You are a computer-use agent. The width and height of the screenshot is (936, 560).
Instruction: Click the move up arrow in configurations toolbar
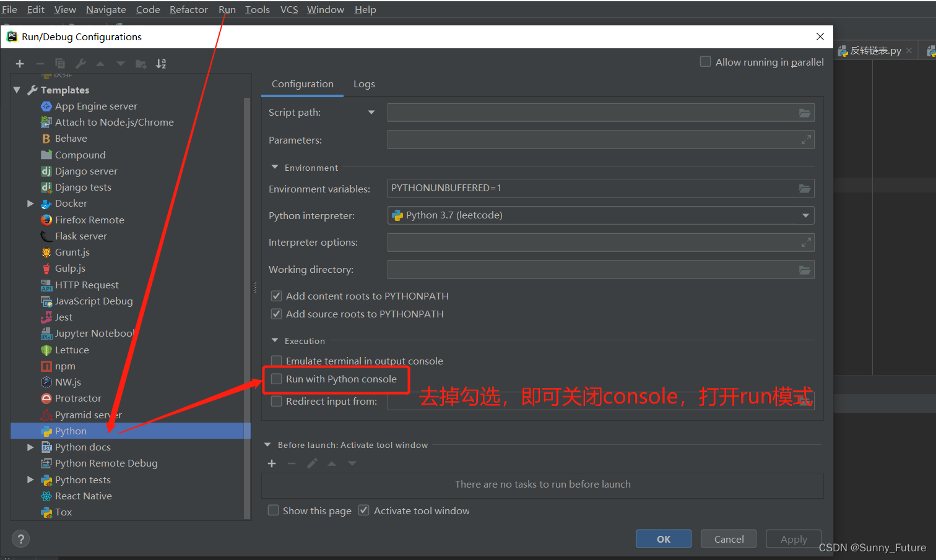(x=100, y=64)
